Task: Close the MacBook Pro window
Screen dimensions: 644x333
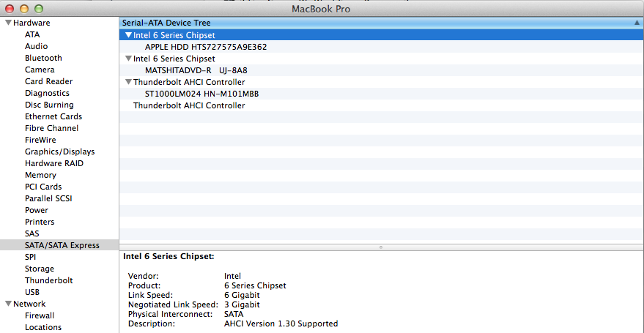Action: point(9,8)
